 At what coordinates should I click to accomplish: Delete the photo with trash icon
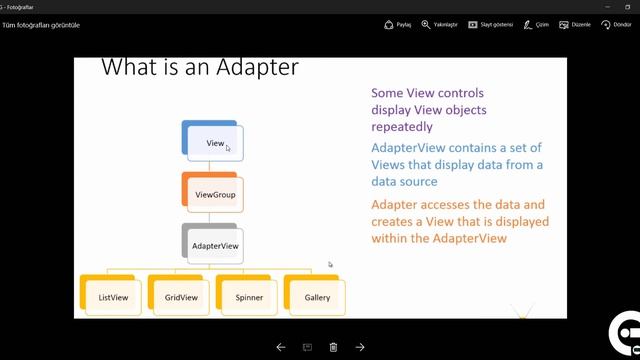click(x=333, y=347)
